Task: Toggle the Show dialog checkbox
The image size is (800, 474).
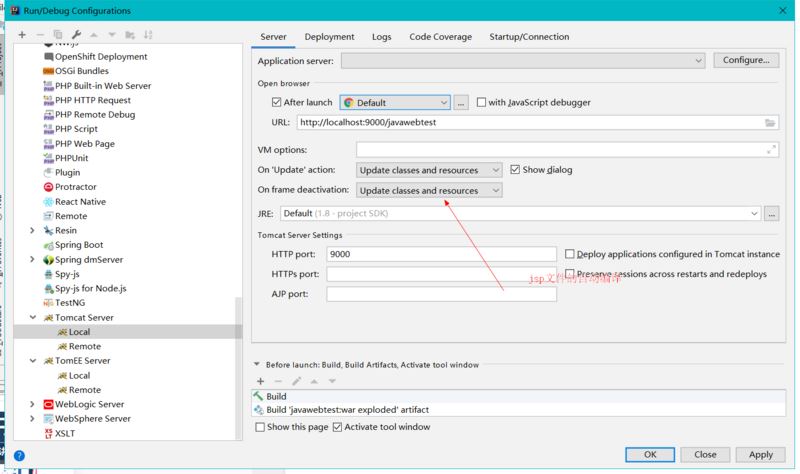Action: [515, 170]
